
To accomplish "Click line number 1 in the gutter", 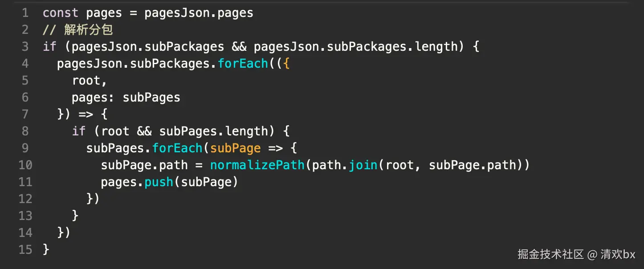I will [x=25, y=13].
